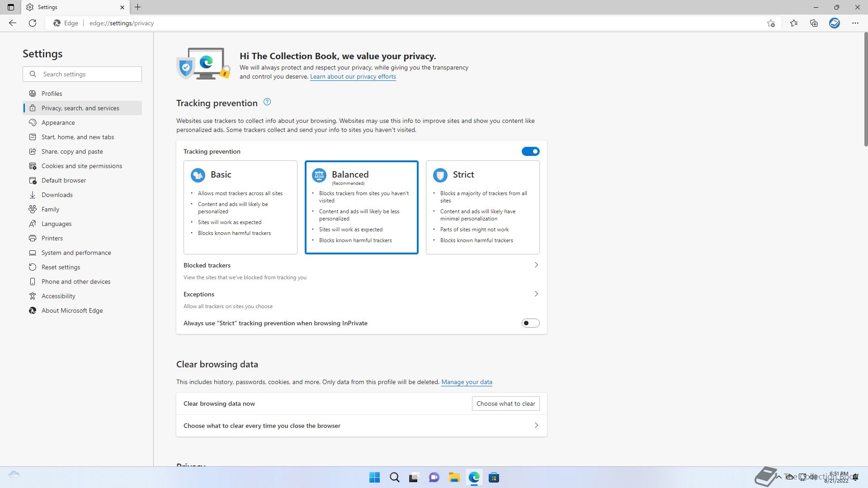Click the Tracking prevention help icon
Screen dimensions: 868x488
[x=267, y=102]
